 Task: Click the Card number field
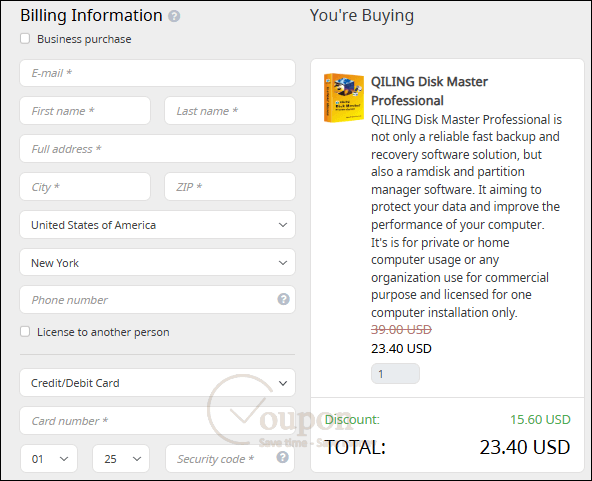pos(157,421)
